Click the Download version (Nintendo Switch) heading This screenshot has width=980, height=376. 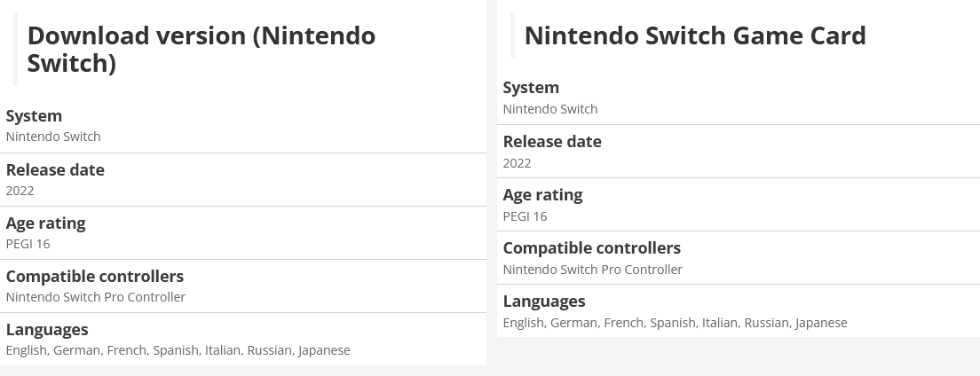pyautogui.click(x=202, y=50)
